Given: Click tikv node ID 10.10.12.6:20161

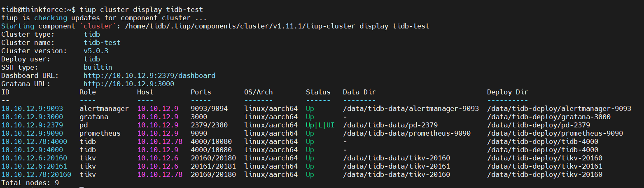Looking at the screenshot, I should point(34,167).
